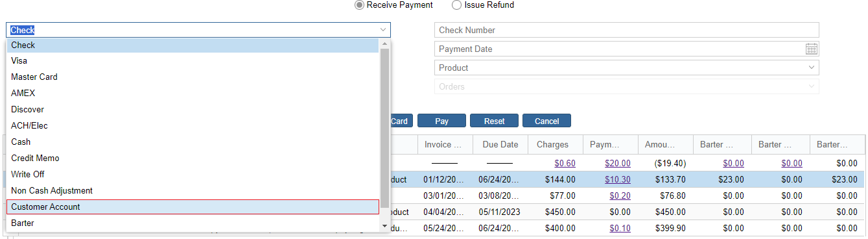Click the Reset button
This screenshot has width=868, height=239.
(494, 121)
